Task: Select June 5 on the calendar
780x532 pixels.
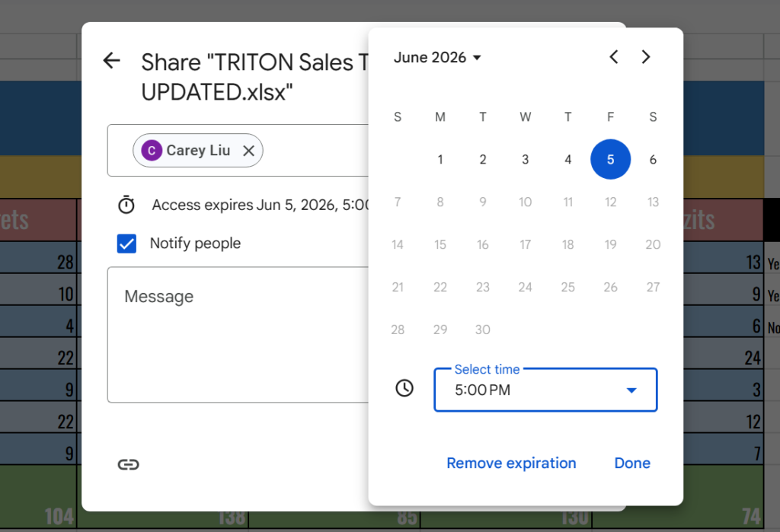Action: (x=610, y=160)
